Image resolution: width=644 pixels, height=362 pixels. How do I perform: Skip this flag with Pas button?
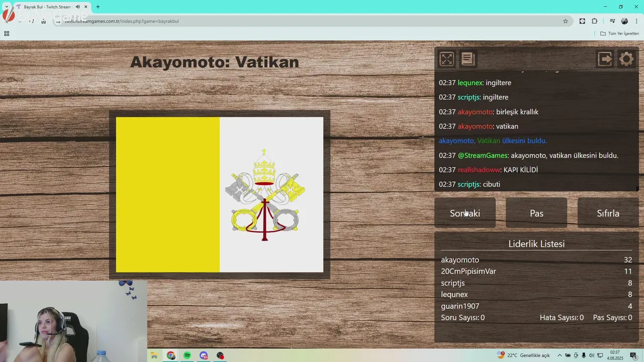click(x=536, y=213)
